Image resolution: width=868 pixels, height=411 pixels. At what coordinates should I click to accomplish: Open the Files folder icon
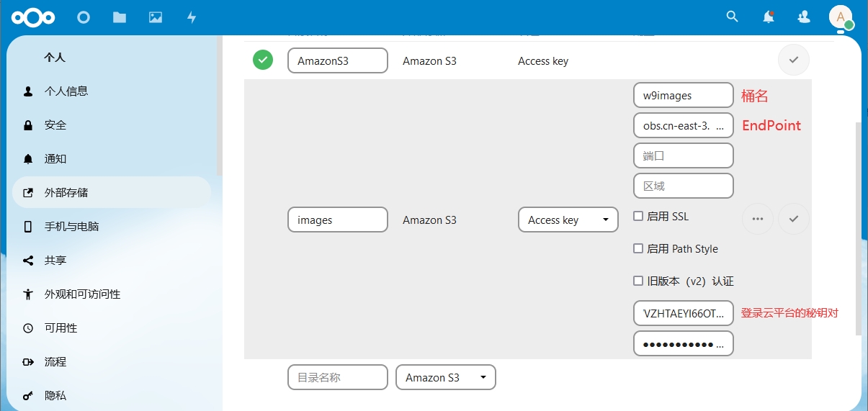(120, 17)
